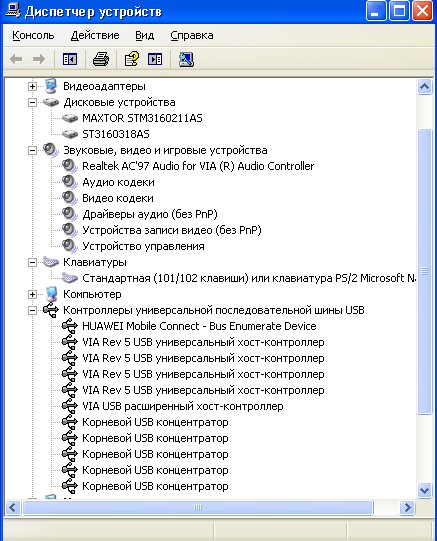Maximize the Диспетчер устройств window
The width and height of the screenshot is (437, 541).
[x=399, y=11]
